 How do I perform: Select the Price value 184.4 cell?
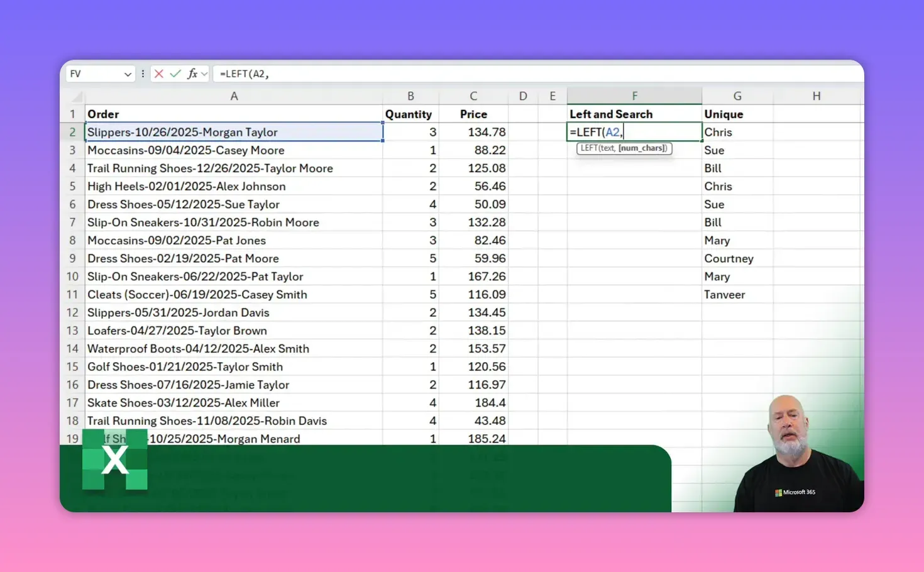click(x=473, y=402)
